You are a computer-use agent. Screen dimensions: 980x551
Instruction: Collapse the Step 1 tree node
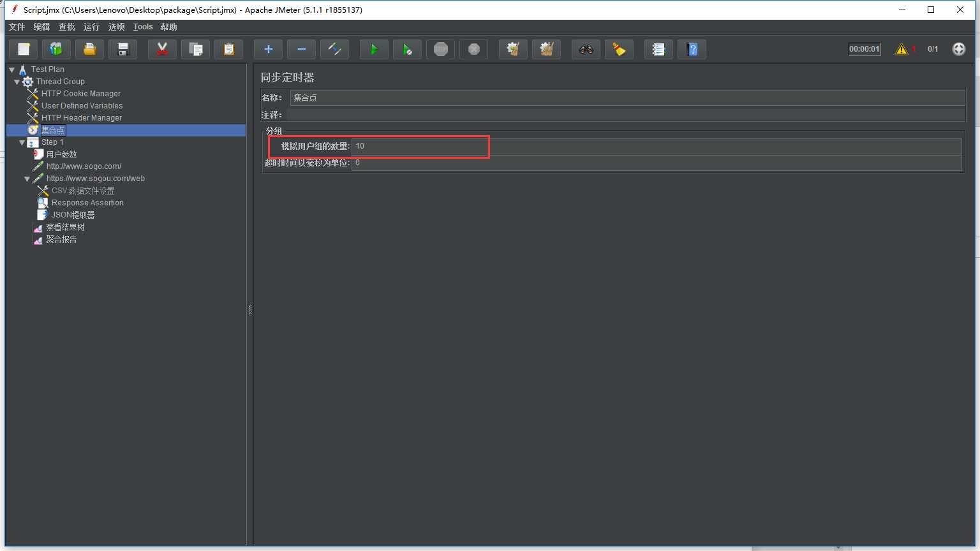click(22, 142)
